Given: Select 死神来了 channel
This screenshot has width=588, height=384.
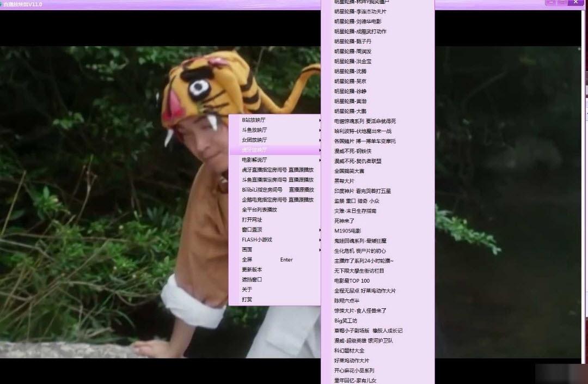Looking at the screenshot, I should pyautogui.click(x=378, y=221).
